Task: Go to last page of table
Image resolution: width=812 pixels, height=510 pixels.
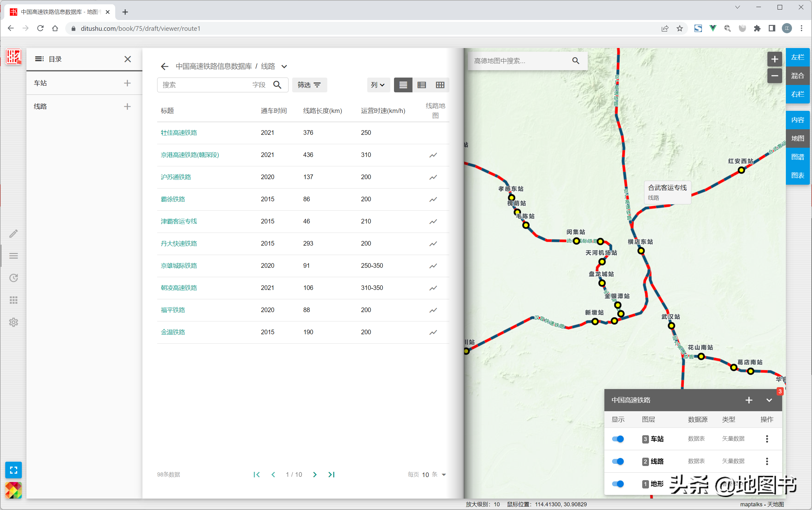Action: click(331, 475)
